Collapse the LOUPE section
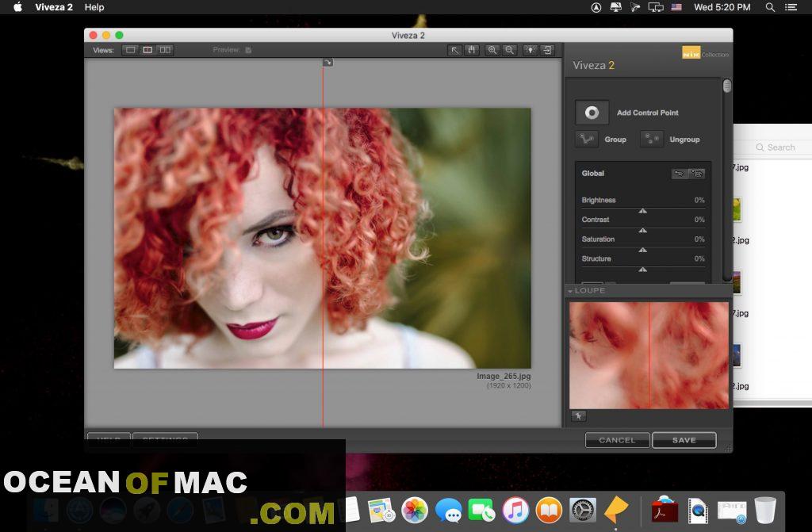The height and width of the screenshot is (532, 812). tap(570, 291)
